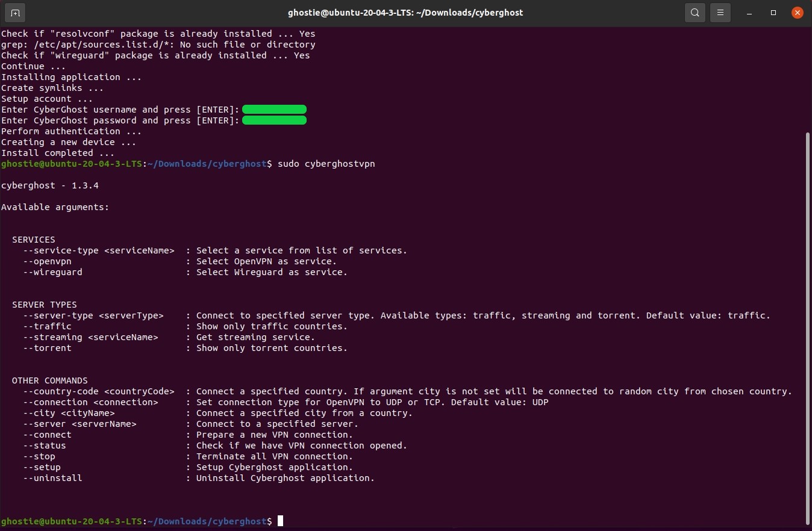
Task: Click the OTHER COMMANDS heading
Action: coord(50,380)
